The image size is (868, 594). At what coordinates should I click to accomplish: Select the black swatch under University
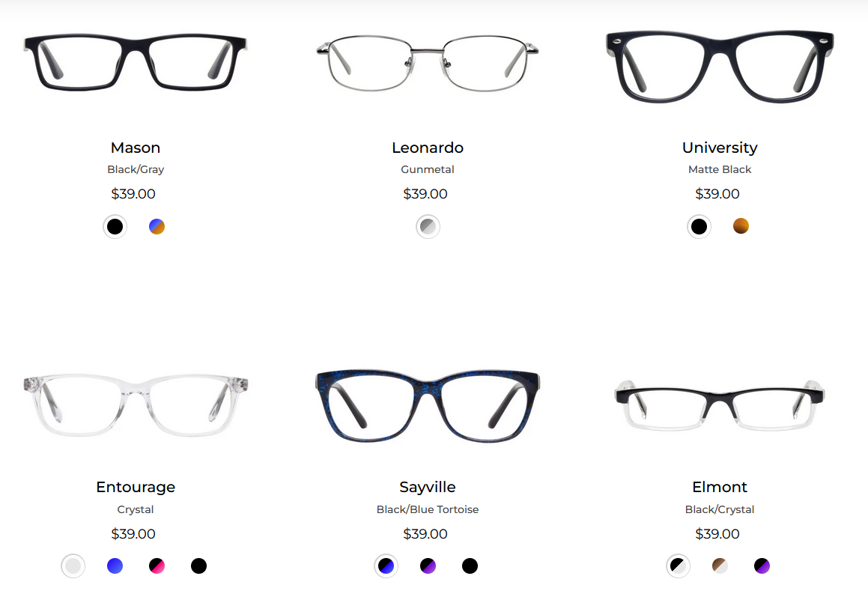click(699, 226)
